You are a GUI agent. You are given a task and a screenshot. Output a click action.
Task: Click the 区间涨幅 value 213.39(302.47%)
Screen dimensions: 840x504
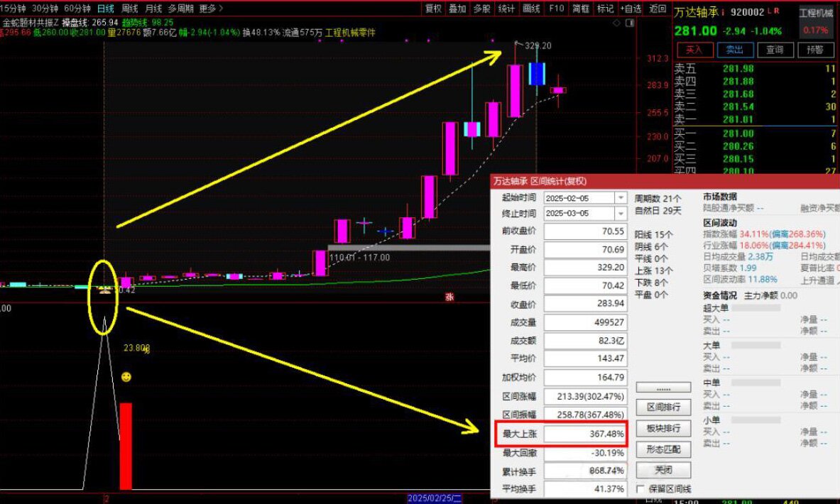585,396
